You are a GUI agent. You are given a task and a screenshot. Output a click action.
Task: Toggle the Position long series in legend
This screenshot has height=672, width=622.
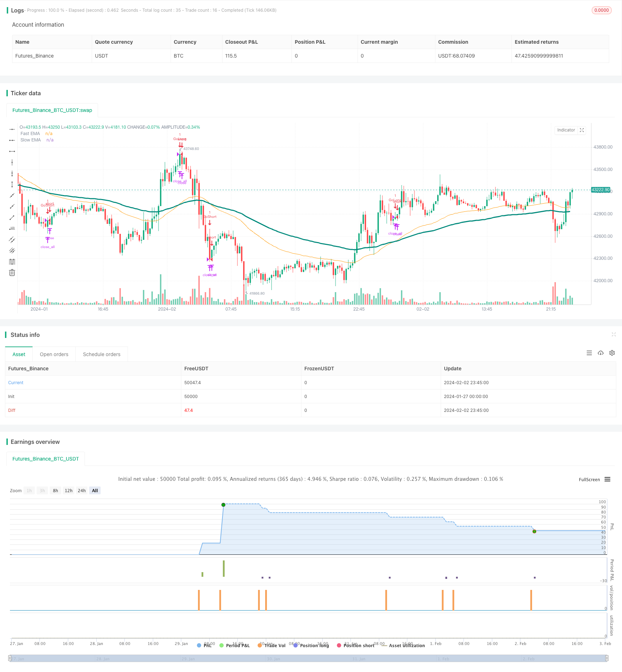[311, 645]
